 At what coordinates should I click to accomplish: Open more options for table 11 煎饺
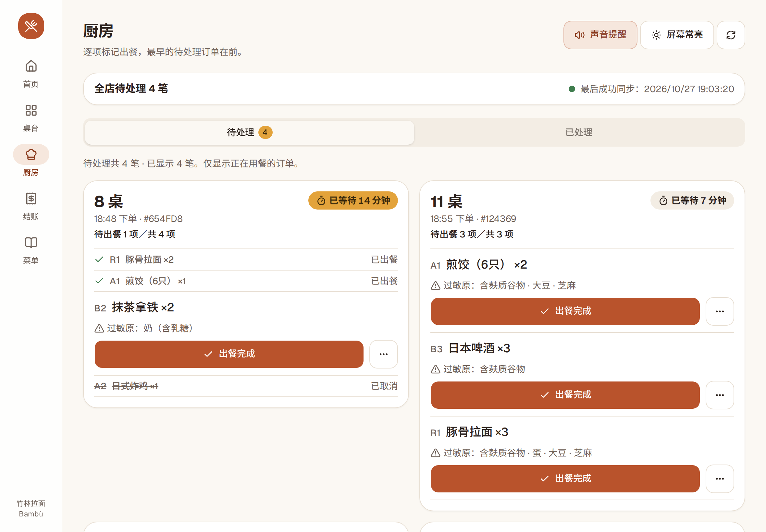(720, 311)
